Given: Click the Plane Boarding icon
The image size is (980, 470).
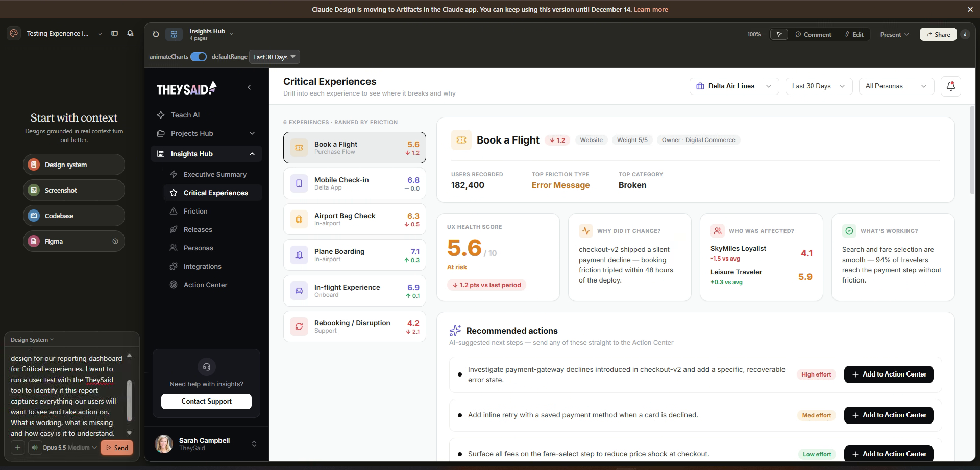Looking at the screenshot, I should click(x=299, y=255).
